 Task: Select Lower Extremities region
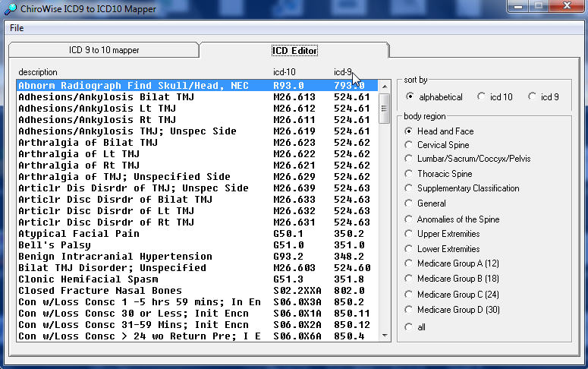(x=442, y=249)
